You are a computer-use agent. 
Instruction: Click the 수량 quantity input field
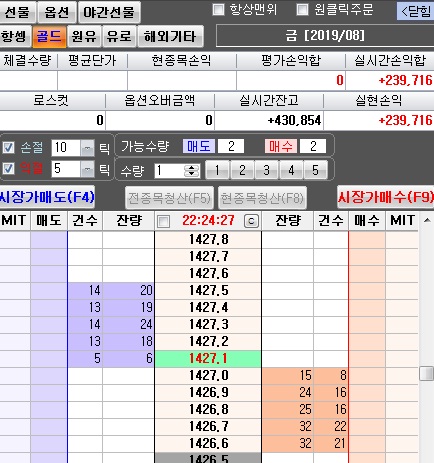point(169,171)
